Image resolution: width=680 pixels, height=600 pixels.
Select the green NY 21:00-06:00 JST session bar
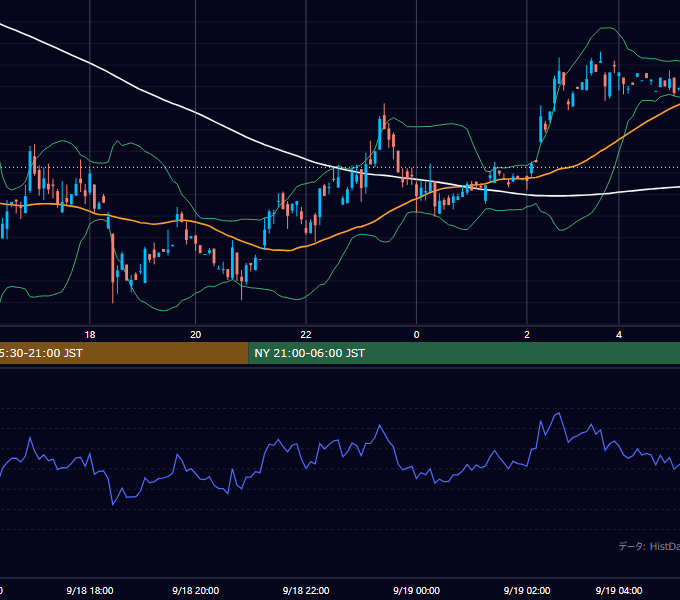tap(464, 353)
